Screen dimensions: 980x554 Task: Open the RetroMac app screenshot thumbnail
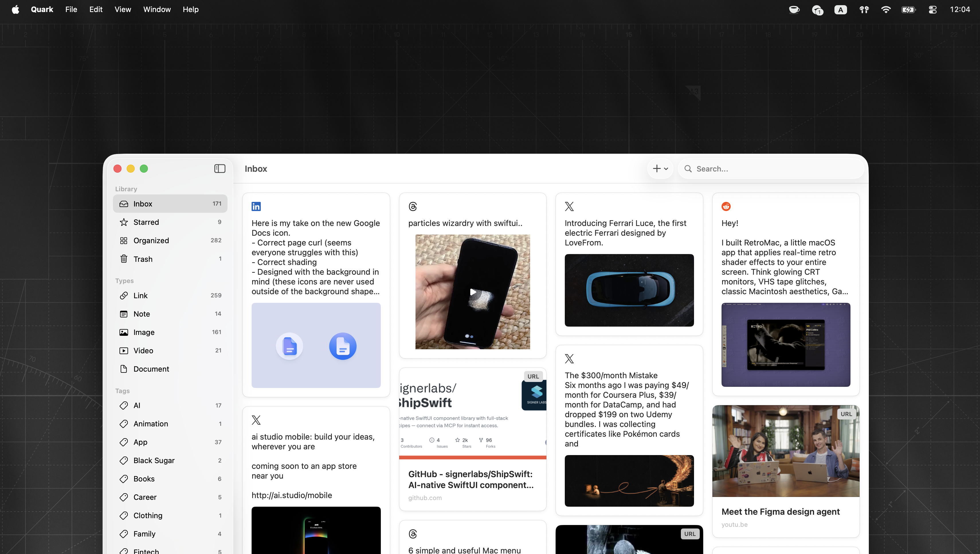point(786,345)
